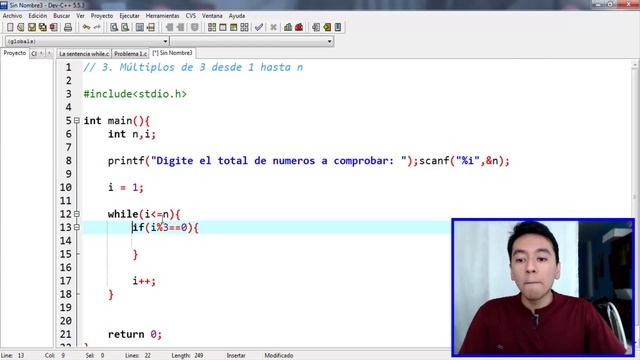Open the Find magnifier tool
Image resolution: width=640 pixels, height=360 pixels.
[114, 27]
